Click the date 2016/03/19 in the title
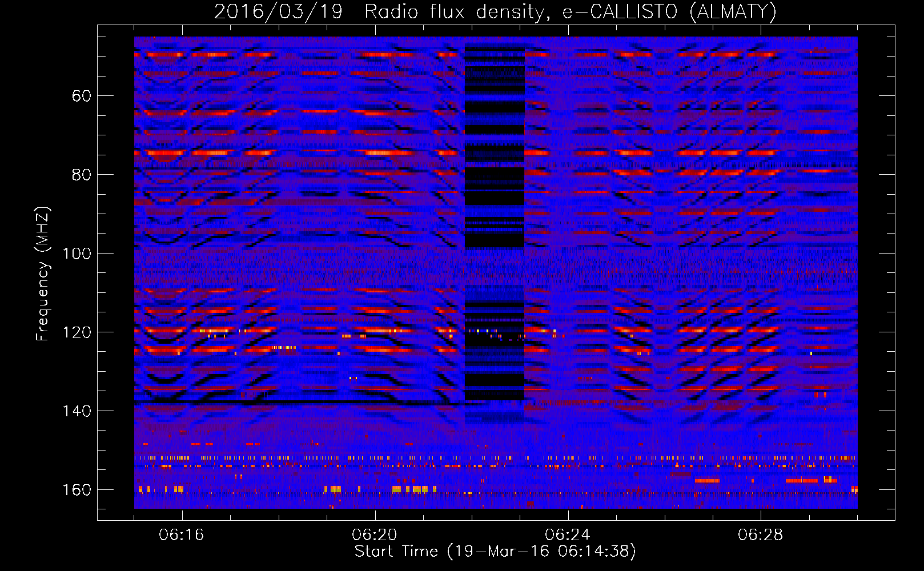924x571 pixels. click(278, 12)
